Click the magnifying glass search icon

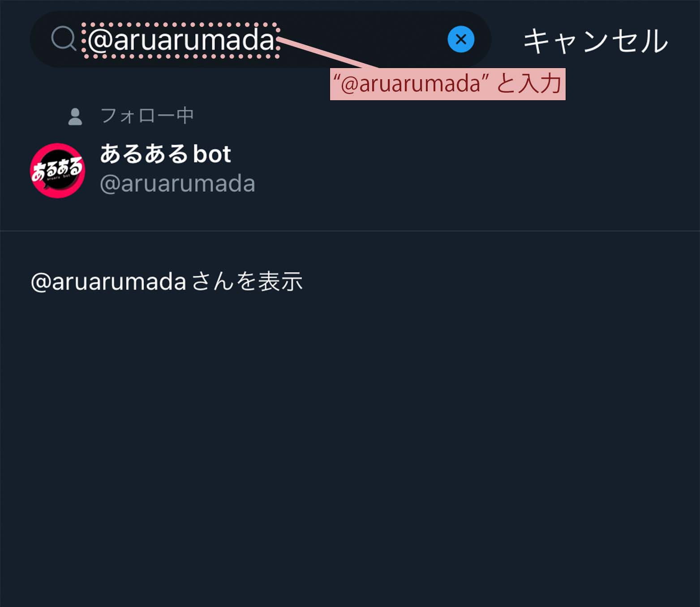coord(64,38)
